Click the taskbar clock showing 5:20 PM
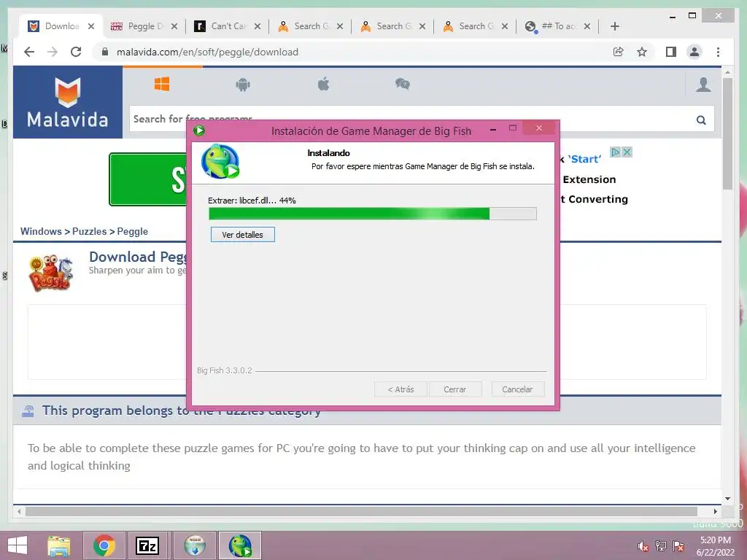The width and height of the screenshot is (747, 560). point(715,545)
